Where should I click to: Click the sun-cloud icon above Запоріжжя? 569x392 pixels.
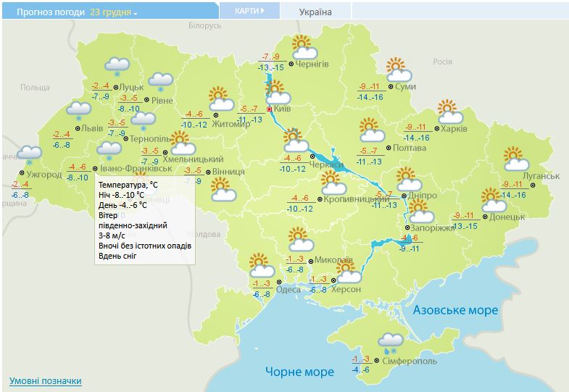(420, 212)
